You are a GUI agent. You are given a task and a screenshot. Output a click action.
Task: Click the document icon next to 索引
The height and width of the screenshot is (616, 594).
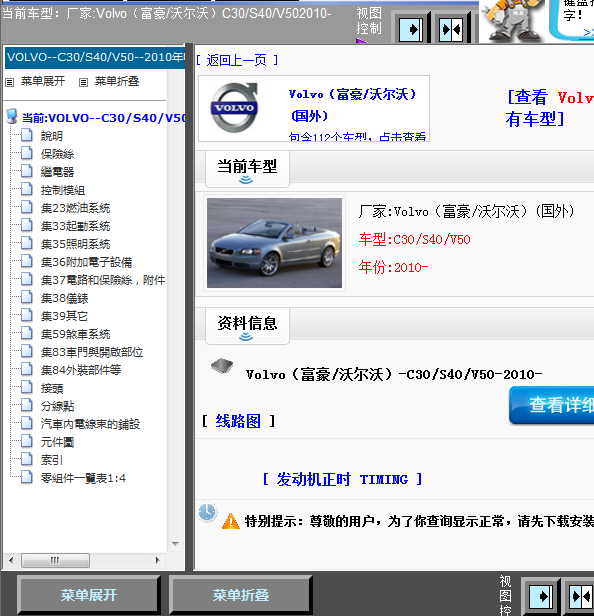click(x=27, y=459)
